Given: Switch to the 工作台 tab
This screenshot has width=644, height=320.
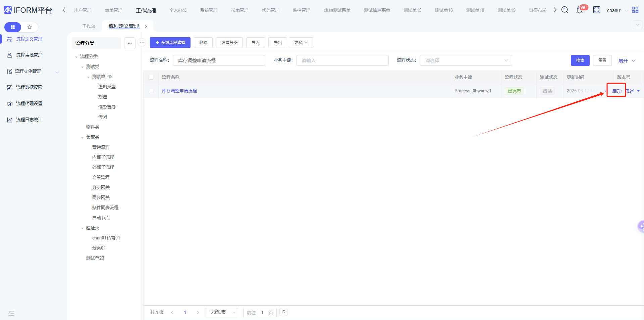Looking at the screenshot, I should click(x=89, y=26).
